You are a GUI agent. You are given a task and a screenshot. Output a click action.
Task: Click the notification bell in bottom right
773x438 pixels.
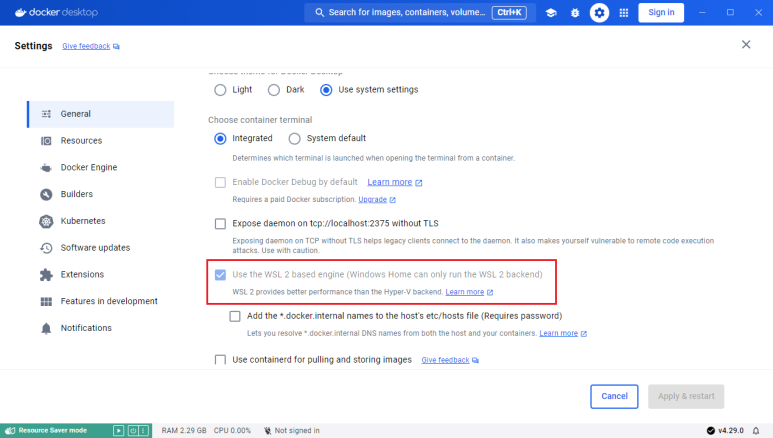tap(756, 431)
